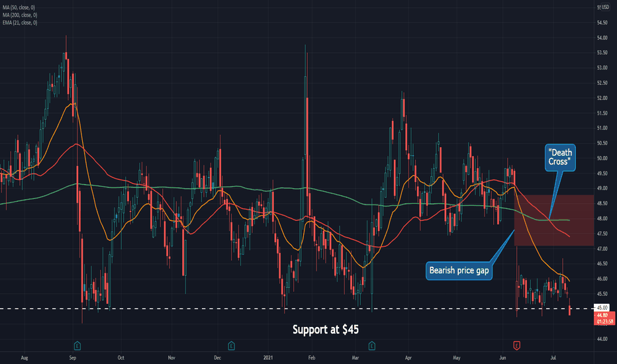Click the 54.50 price axis label
This screenshot has width=617, height=364.
(602, 23)
